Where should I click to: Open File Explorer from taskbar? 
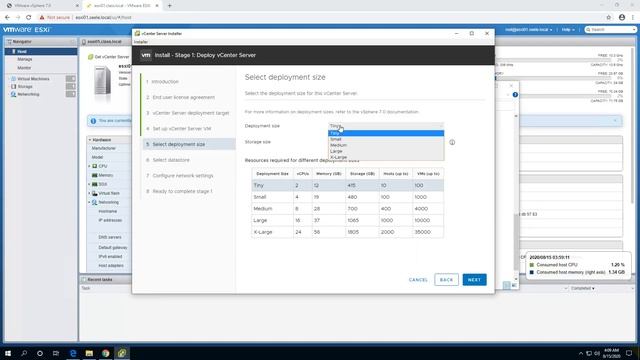(x=89, y=353)
